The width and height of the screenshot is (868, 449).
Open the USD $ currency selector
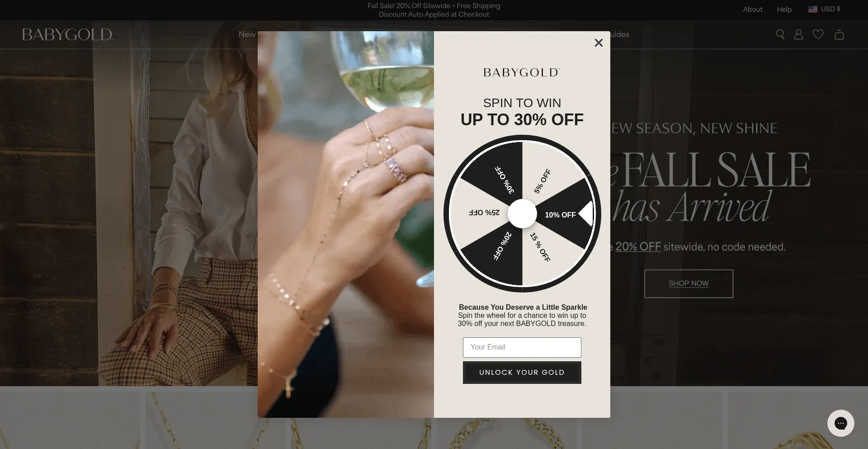click(x=824, y=9)
